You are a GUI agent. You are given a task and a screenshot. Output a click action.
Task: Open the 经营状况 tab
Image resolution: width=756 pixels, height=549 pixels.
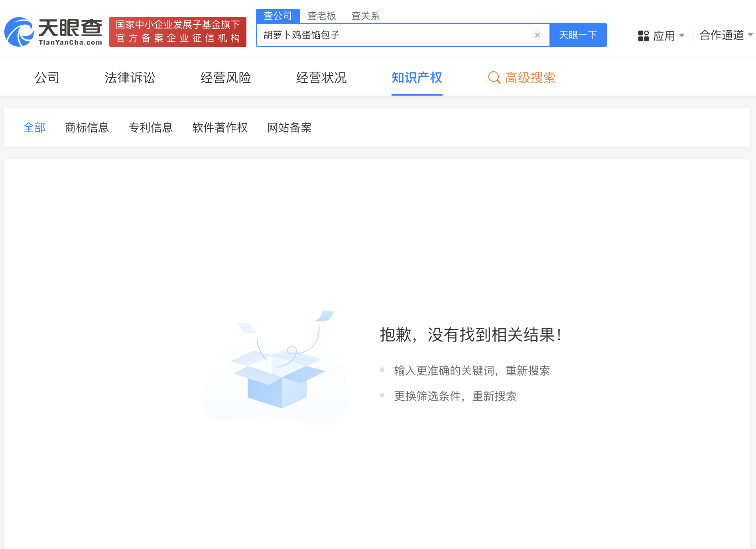click(x=321, y=77)
